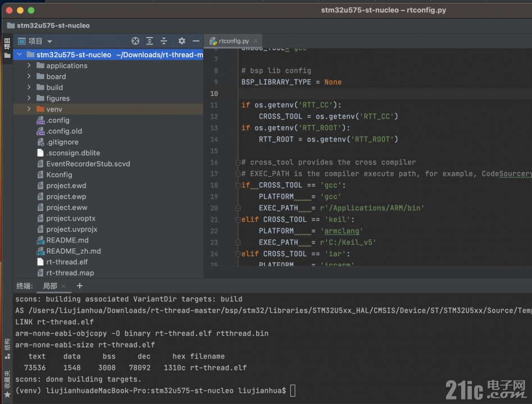Image resolution: width=532 pixels, height=404 pixels.
Task: Click the EXEC_PATH '/Applications/ARM/bin' line
Action: [x=342, y=208]
